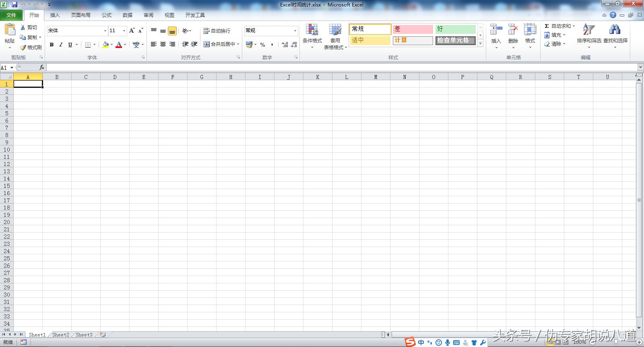
Task: Expand the font size 11 dropdown
Action: click(124, 31)
